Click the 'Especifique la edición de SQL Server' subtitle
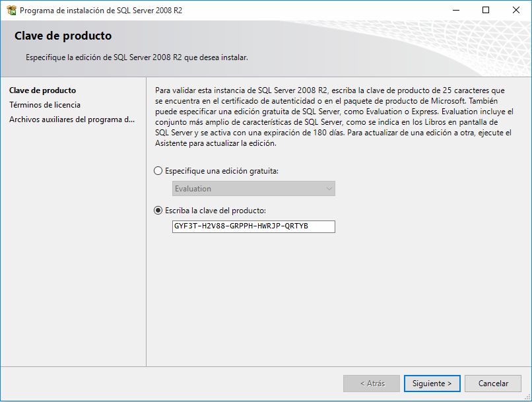This screenshot has height=402, width=532. coord(137,57)
